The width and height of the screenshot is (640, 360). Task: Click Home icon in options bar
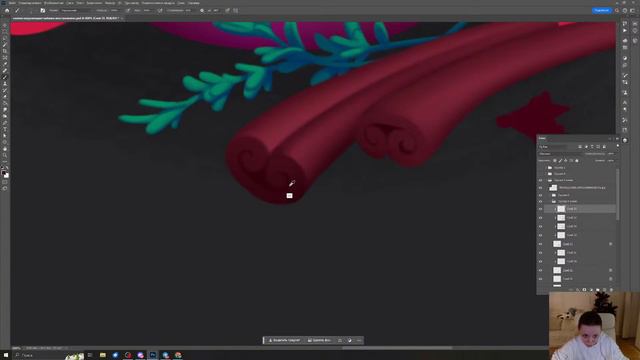click(x=7, y=11)
